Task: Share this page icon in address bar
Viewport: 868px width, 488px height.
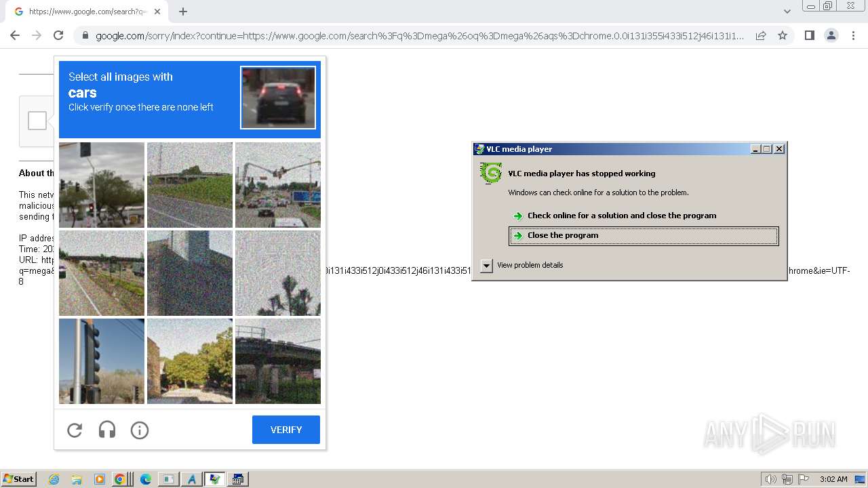Action: point(761,35)
